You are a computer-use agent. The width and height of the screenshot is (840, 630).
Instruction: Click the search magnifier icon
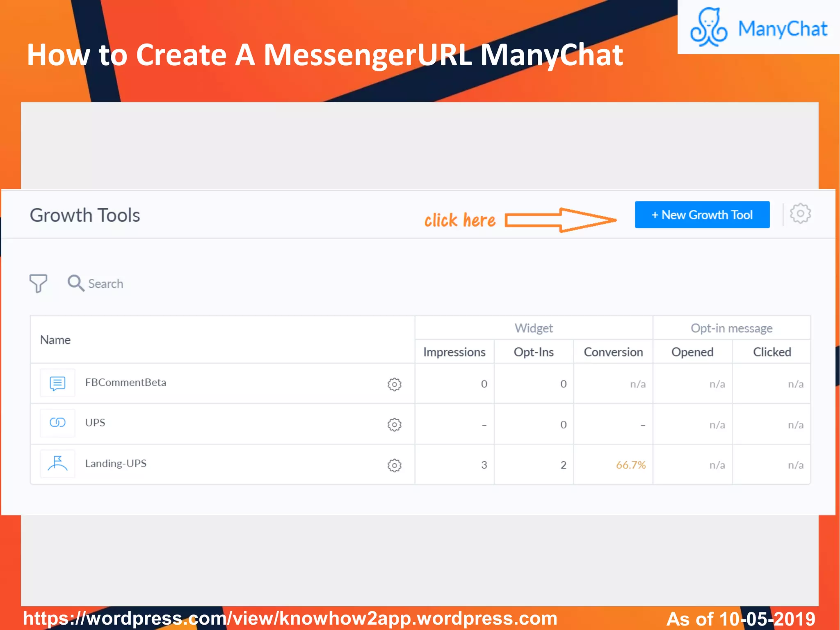[75, 283]
